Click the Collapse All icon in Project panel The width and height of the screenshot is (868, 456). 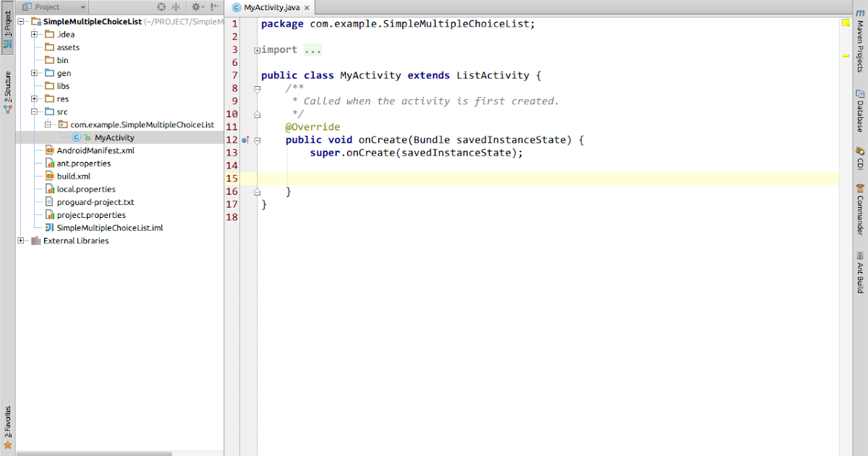176,7
